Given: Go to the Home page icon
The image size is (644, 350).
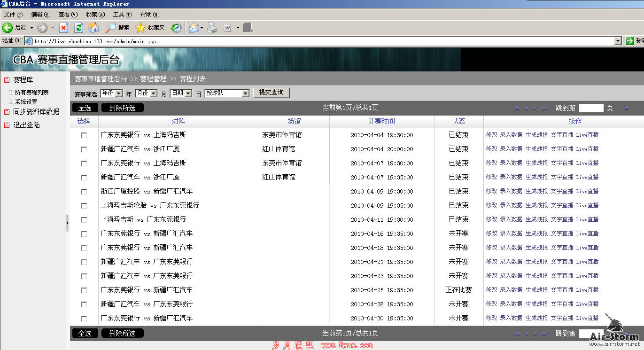Looking at the screenshot, I should pos(94,28).
